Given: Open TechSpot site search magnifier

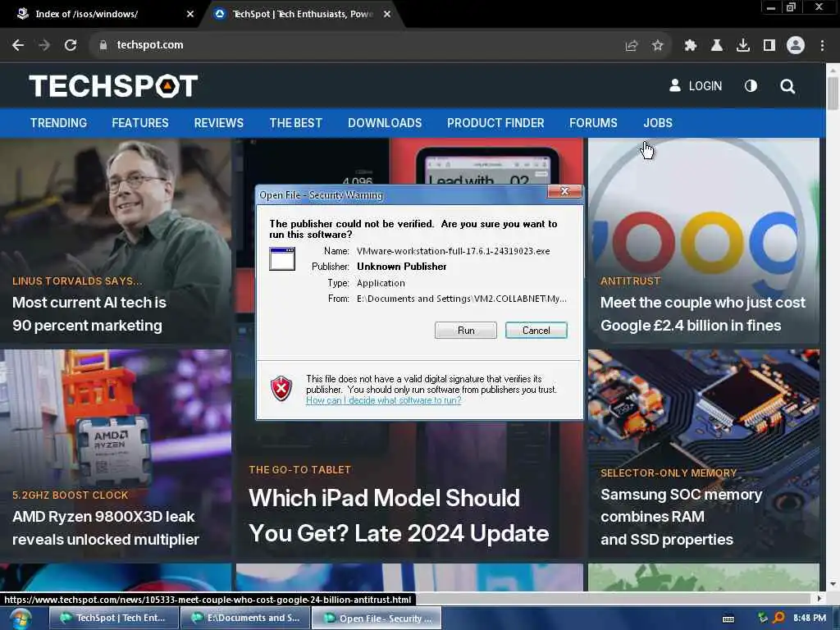Looking at the screenshot, I should point(787,86).
